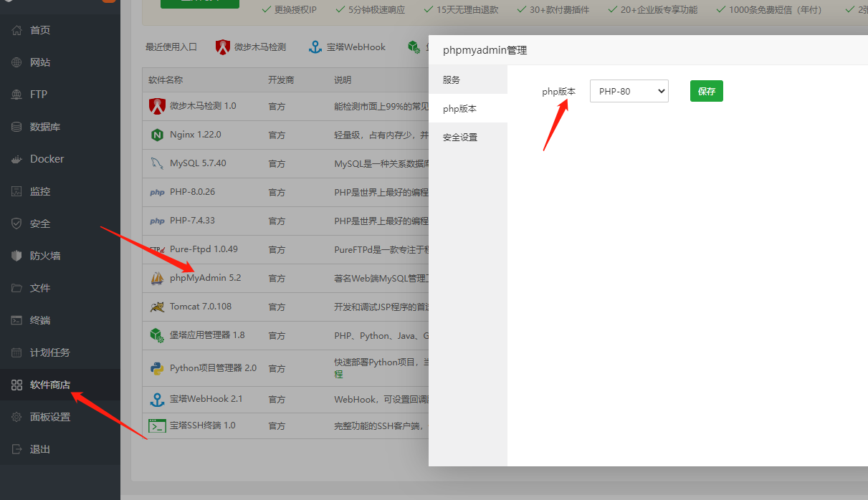The width and height of the screenshot is (868, 500).
Task: Click the FTP icon in sidebar
Action: tap(16, 95)
